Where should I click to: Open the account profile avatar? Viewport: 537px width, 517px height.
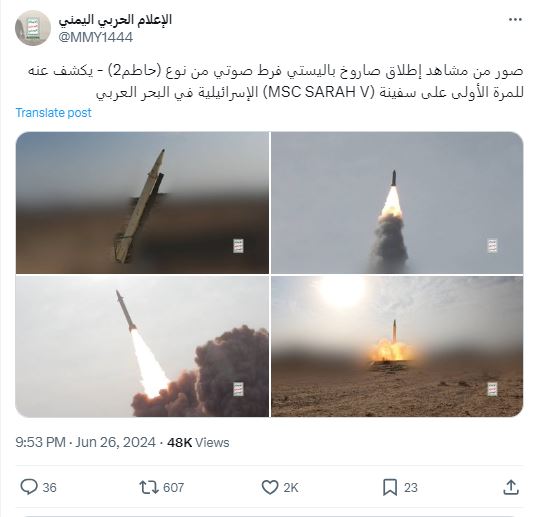pos(33,28)
